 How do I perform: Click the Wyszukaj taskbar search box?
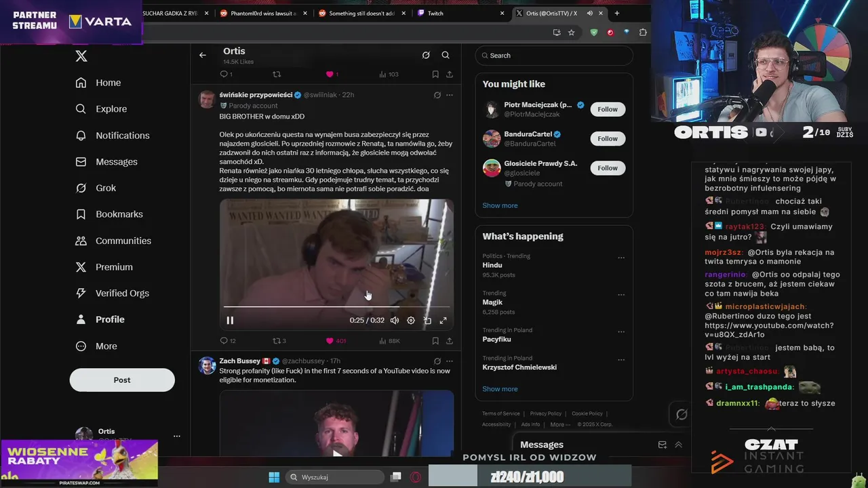335,477
